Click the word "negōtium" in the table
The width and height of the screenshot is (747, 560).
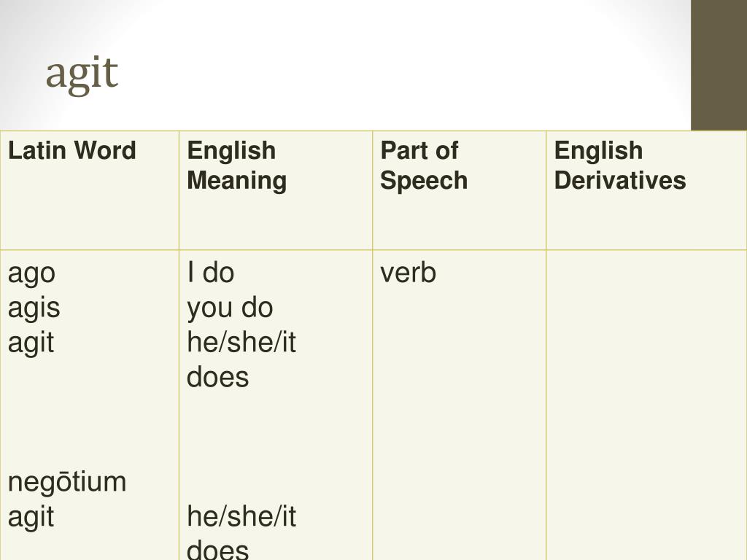pyautogui.click(x=67, y=482)
